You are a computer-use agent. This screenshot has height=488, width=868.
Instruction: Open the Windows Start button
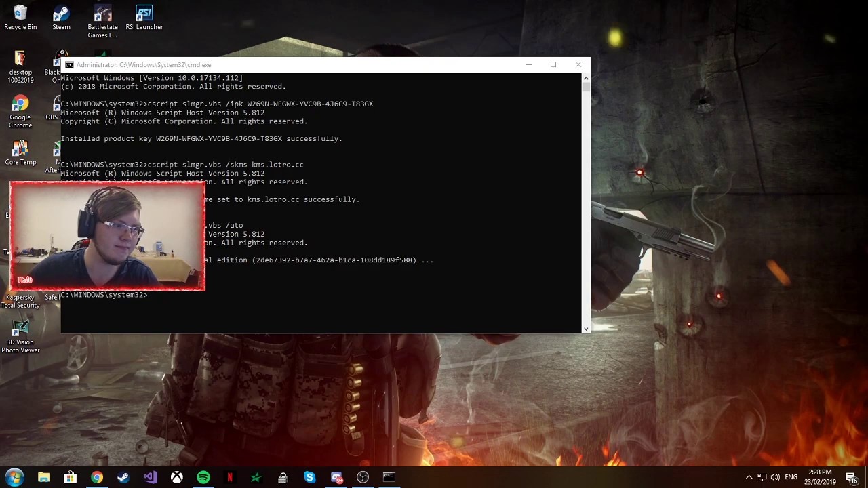point(15,477)
